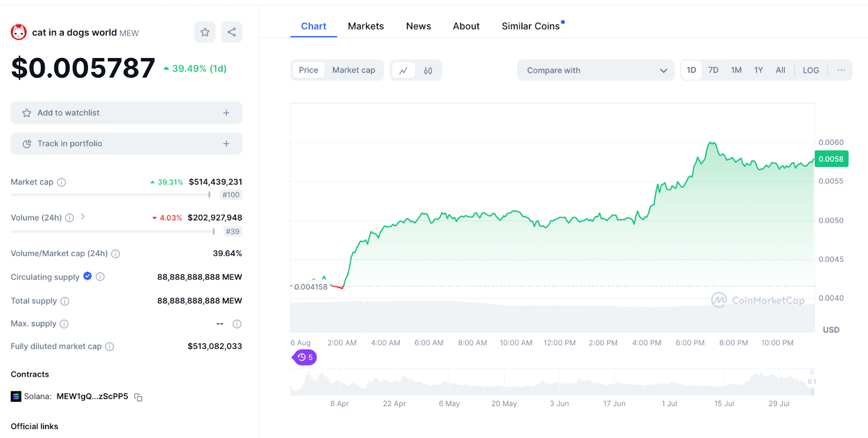Select 1Y time range
Image resolution: width=868 pixels, height=438 pixels.
(x=758, y=70)
